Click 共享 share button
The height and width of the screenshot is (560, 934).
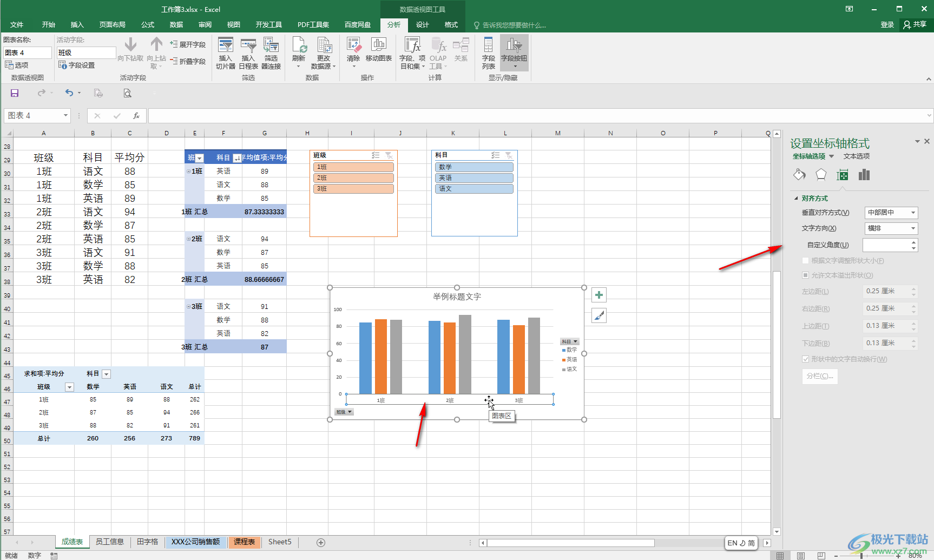[916, 24]
